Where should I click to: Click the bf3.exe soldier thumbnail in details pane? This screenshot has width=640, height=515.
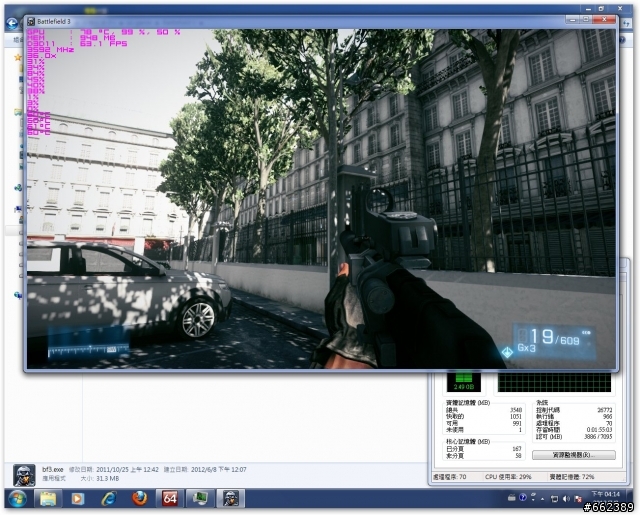click(24, 475)
